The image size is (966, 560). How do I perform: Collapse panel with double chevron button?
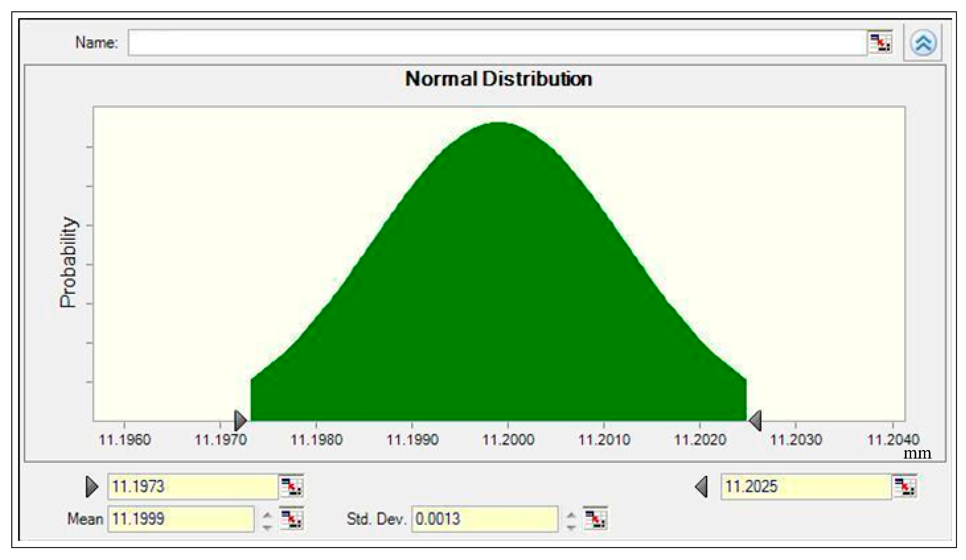(923, 43)
